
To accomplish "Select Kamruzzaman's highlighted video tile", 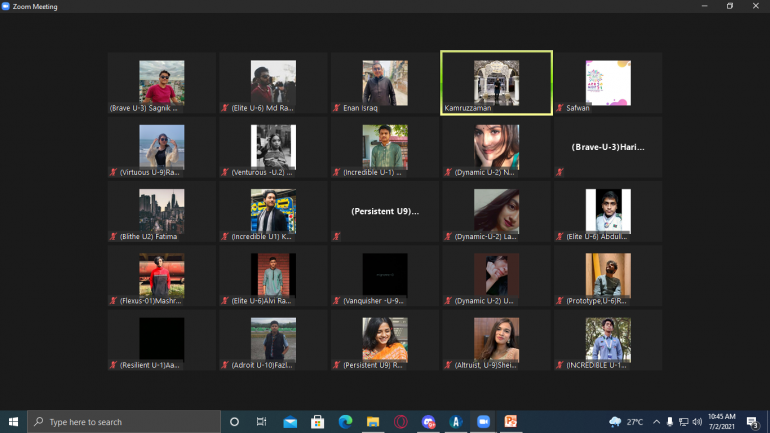I will 496,83.
